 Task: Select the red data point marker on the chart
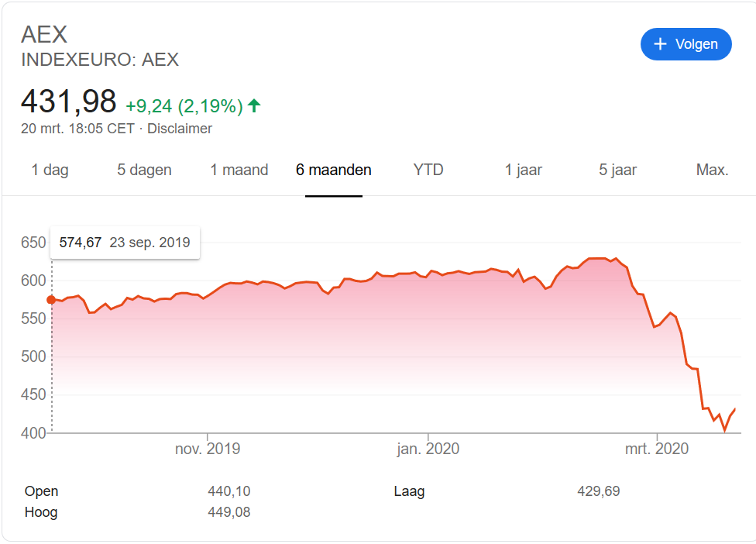[51, 298]
